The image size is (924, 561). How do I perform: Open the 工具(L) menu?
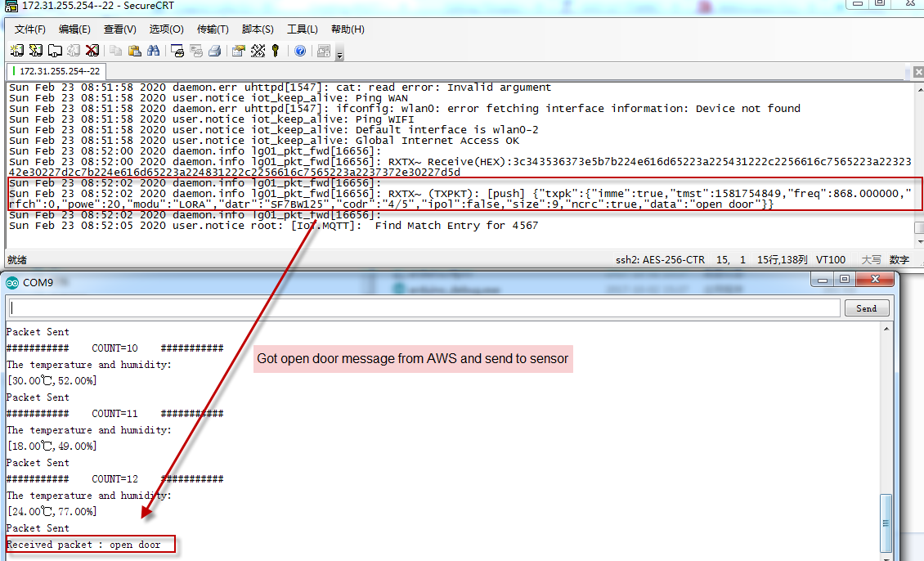[x=302, y=29]
